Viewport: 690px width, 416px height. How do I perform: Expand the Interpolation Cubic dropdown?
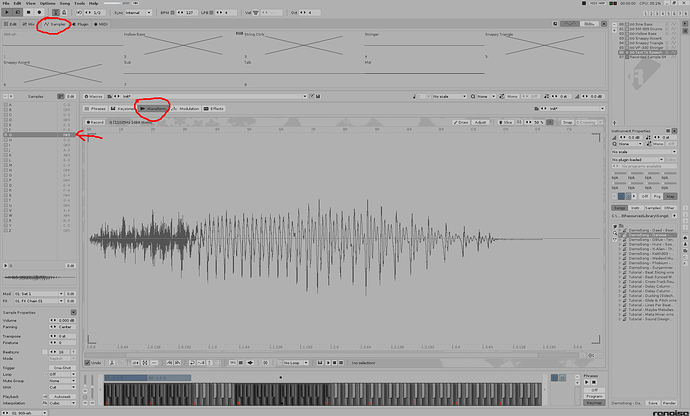pyautogui.click(x=62, y=403)
